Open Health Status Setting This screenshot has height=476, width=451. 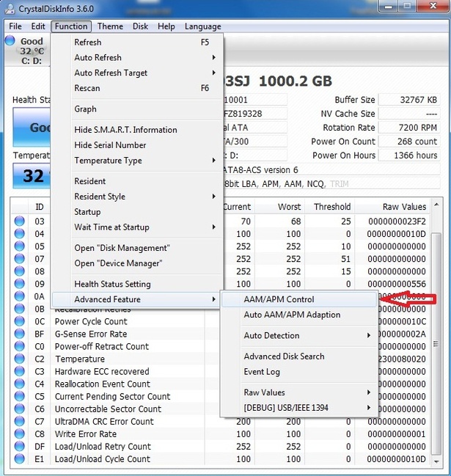coord(136,284)
